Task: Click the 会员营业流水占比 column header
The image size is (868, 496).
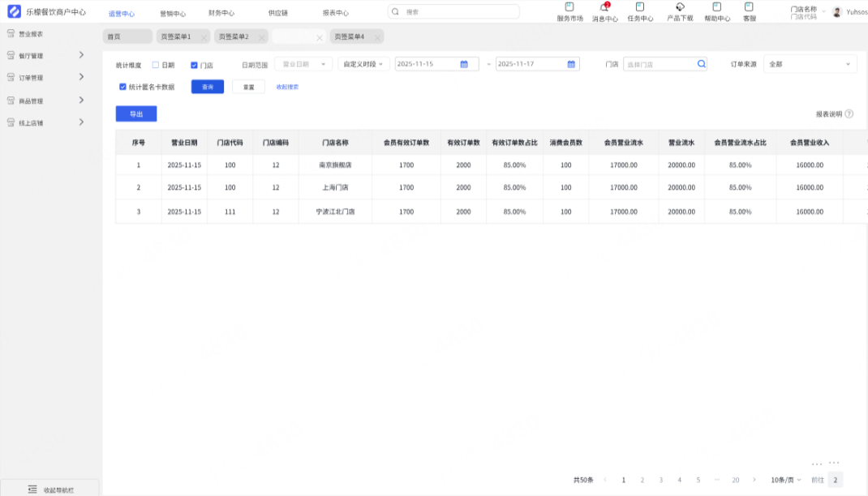Action: pyautogui.click(x=740, y=143)
